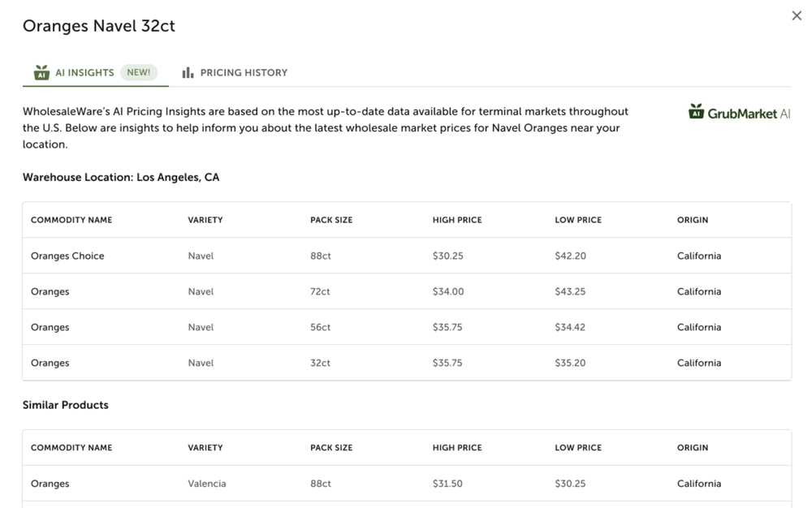Viewport: 812px width, 508px height.
Task: Click the $31.50 Valencia high price cell
Action: click(x=447, y=483)
